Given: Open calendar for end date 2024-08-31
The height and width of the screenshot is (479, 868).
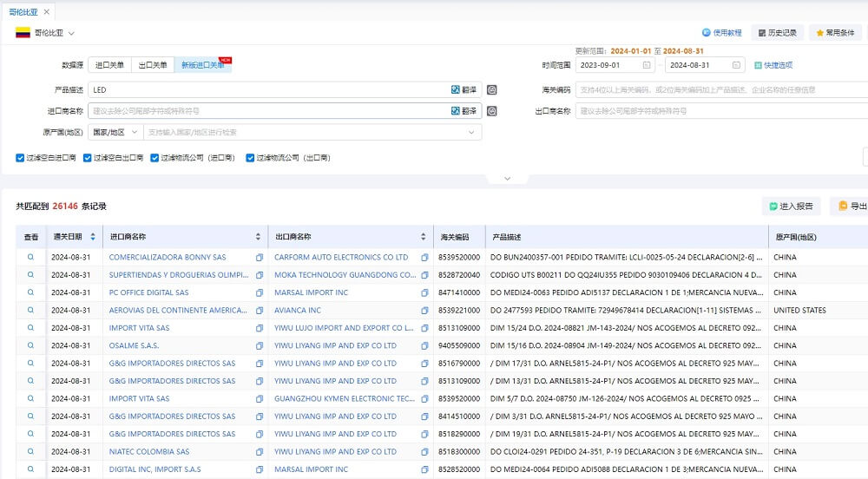Looking at the screenshot, I should 736,65.
